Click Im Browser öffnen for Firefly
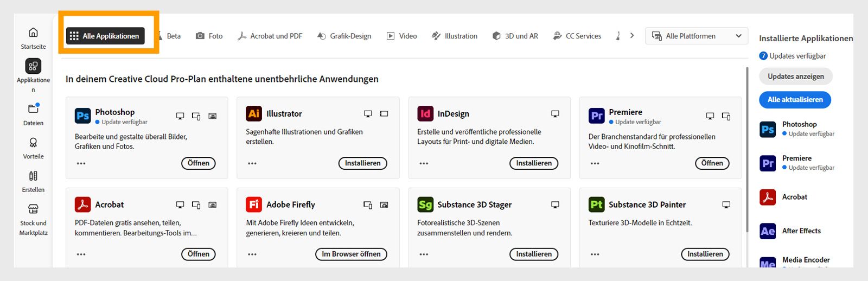Image resolution: width=868 pixels, height=281 pixels. [x=351, y=254]
